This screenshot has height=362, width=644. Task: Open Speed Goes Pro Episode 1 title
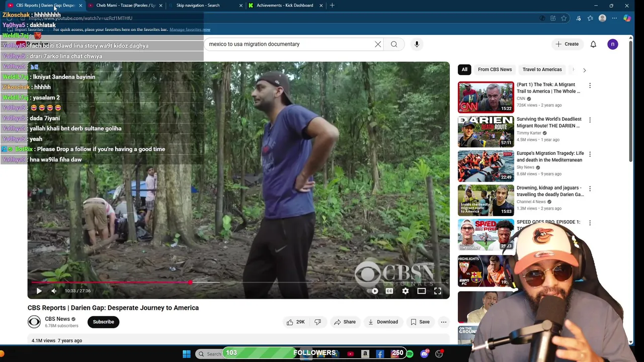coord(548,222)
